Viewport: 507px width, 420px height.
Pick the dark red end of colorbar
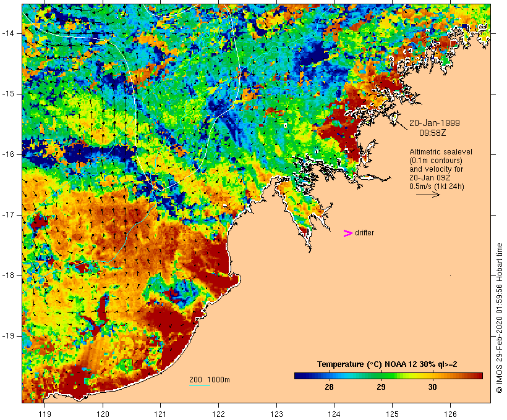[479, 376]
